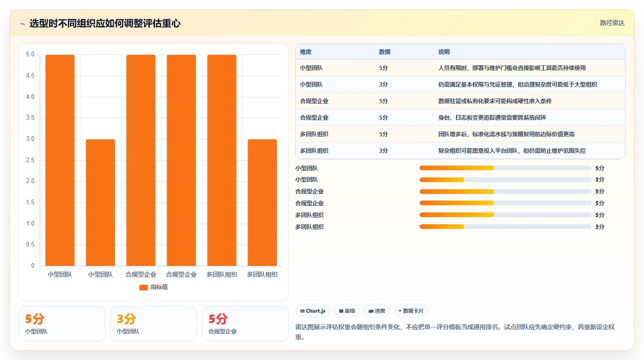Image resolution: width=644 pixels, height=360 pixels.
Task: Click the 小型团队 progress bar showing 5分
Action: click(x=506, y=168)
